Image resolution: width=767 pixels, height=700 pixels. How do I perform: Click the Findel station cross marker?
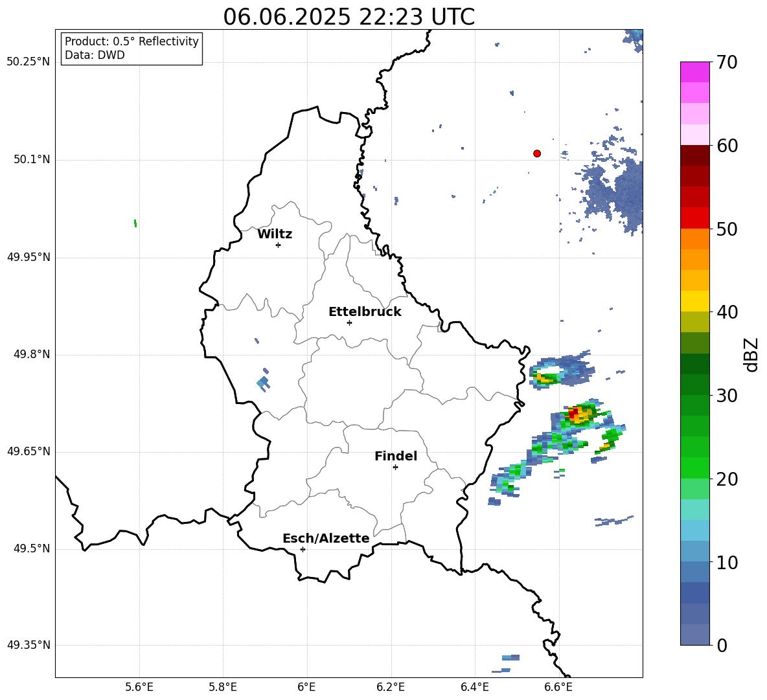[x=395, y=468]
